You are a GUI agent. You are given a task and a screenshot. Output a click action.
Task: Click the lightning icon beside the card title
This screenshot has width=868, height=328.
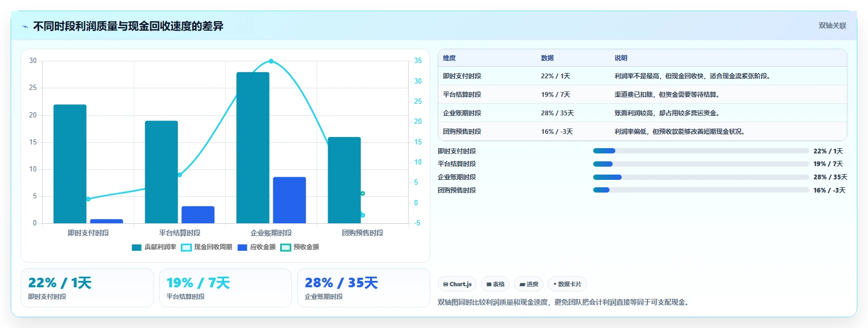pos(25,26)
